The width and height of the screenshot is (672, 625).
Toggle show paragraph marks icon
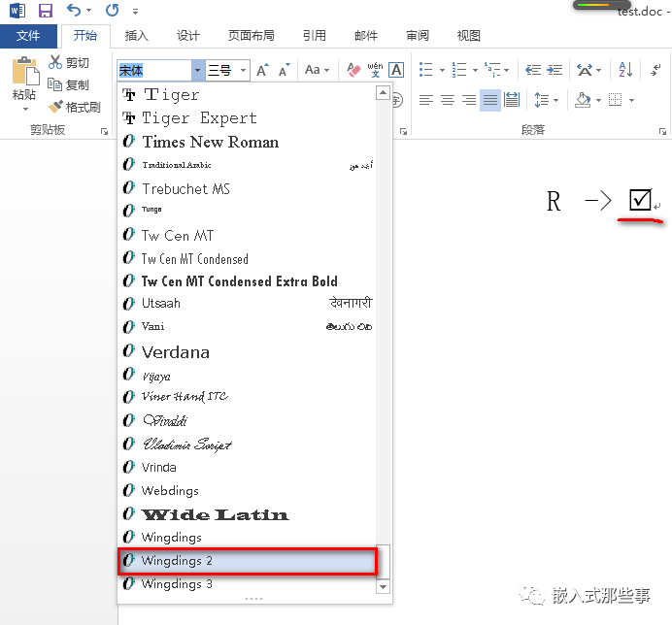point(655,70)
